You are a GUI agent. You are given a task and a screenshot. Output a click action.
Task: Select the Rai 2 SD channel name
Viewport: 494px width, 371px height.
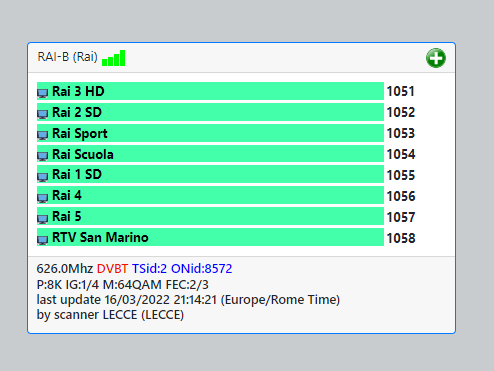(x=77, y=112)
